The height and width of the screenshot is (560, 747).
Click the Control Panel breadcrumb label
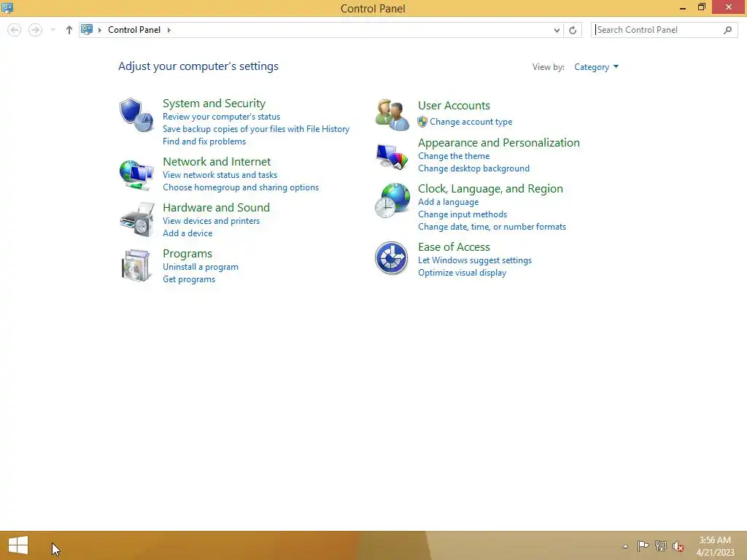point(134,30)
